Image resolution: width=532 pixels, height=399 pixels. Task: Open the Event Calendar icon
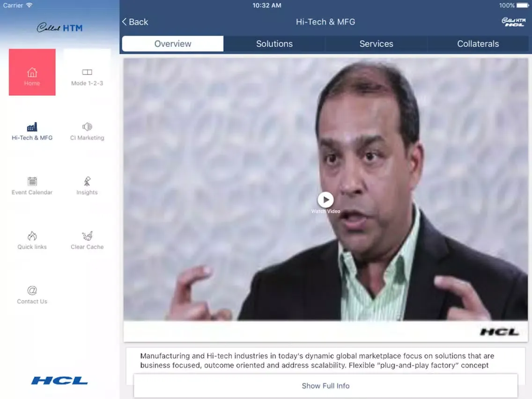(x=32, y=182)
